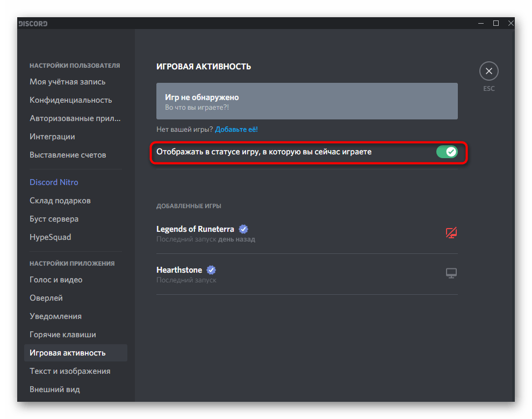Maximize the Discord window

[495, 23]
